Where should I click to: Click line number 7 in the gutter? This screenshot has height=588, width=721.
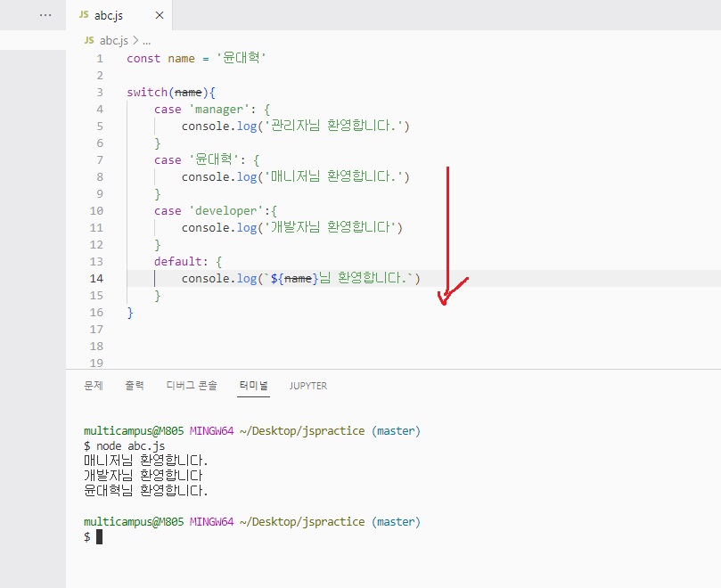pos(100,160)
